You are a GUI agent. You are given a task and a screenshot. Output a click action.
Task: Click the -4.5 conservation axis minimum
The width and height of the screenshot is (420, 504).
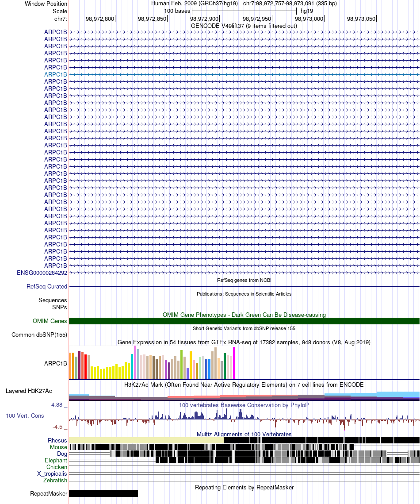[x=58, y=427]
